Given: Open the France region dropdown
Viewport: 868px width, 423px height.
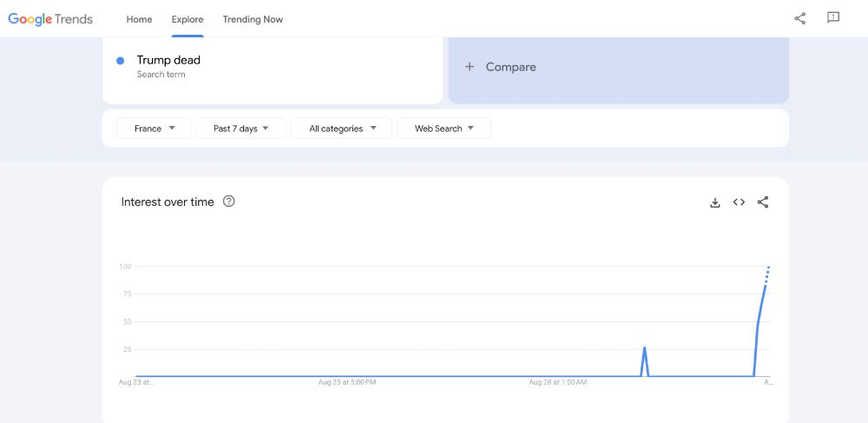Looking at the screenshot, I should 154,129.
